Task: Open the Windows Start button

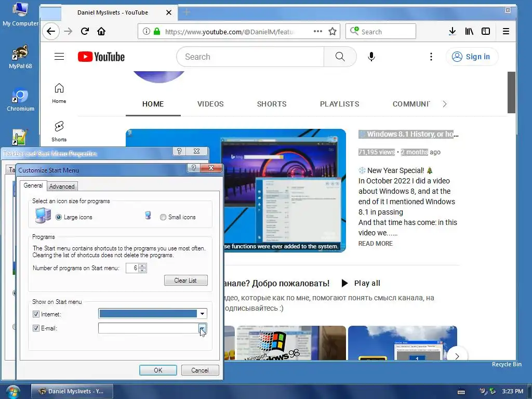Action: [x=12, y=392]
